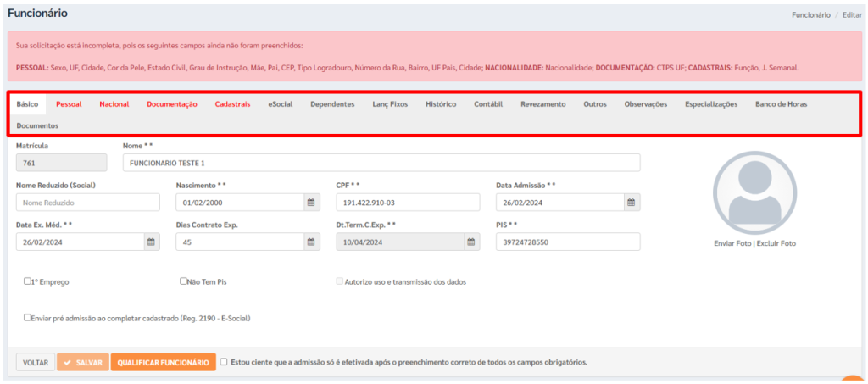Switch to the Pessoal tab
This screenshot has height=384, width=868.
(x=69, y=104)
